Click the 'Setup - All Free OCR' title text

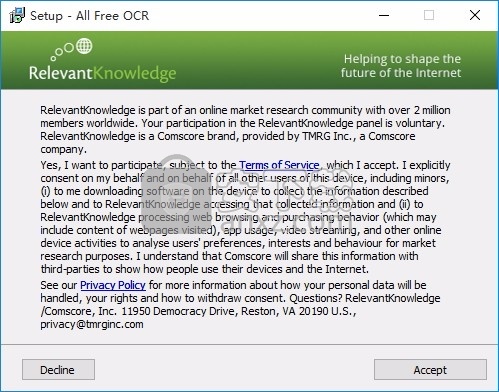coord(89,16)
